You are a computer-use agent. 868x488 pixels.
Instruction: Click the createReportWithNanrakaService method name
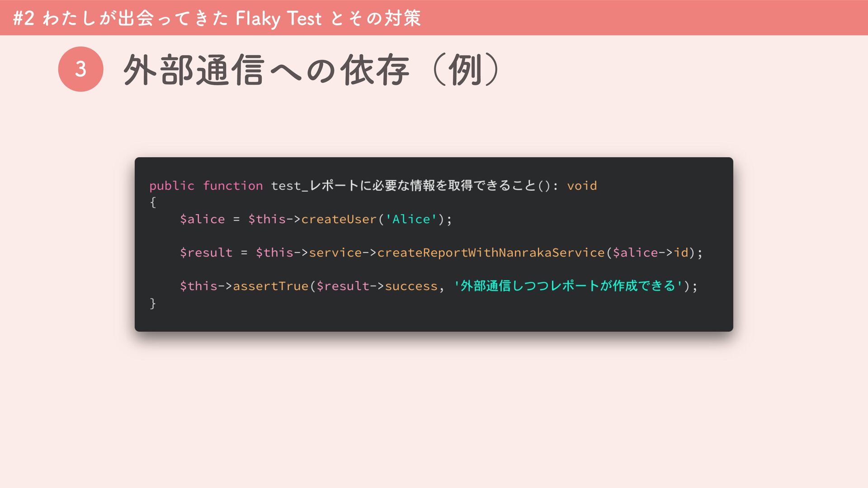click(491, 253)
